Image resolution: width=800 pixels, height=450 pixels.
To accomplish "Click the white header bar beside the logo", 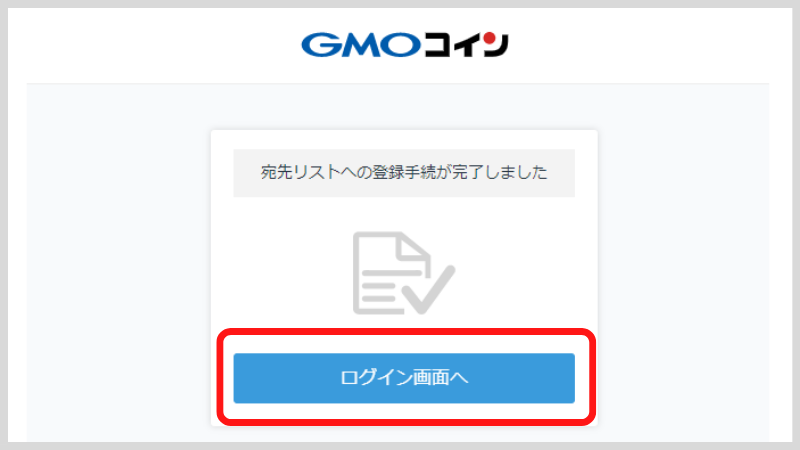I will click(153, 45).
